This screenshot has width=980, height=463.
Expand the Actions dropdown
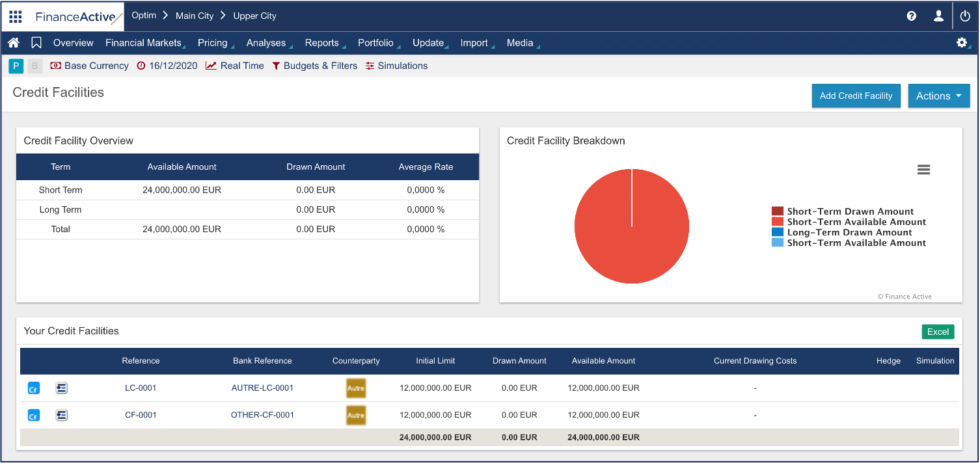[x=938, y=96]
